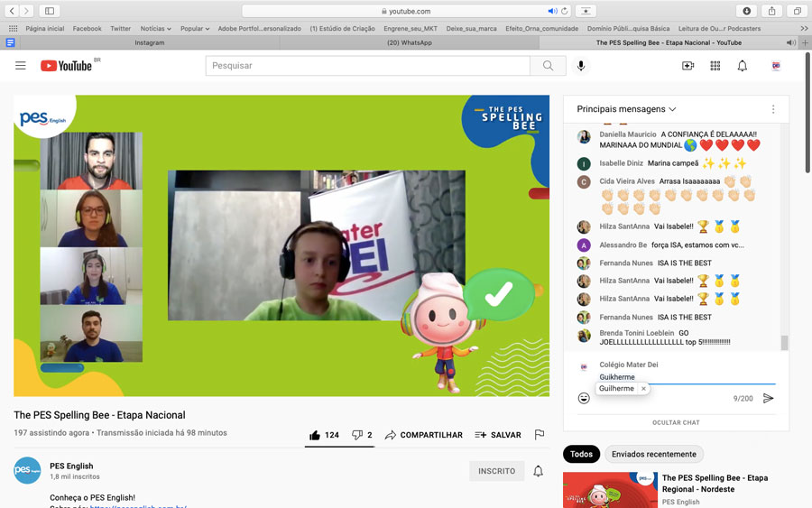Like the video thumbs up
Viewport: 812px width, 508px height.
pos(324,435)
